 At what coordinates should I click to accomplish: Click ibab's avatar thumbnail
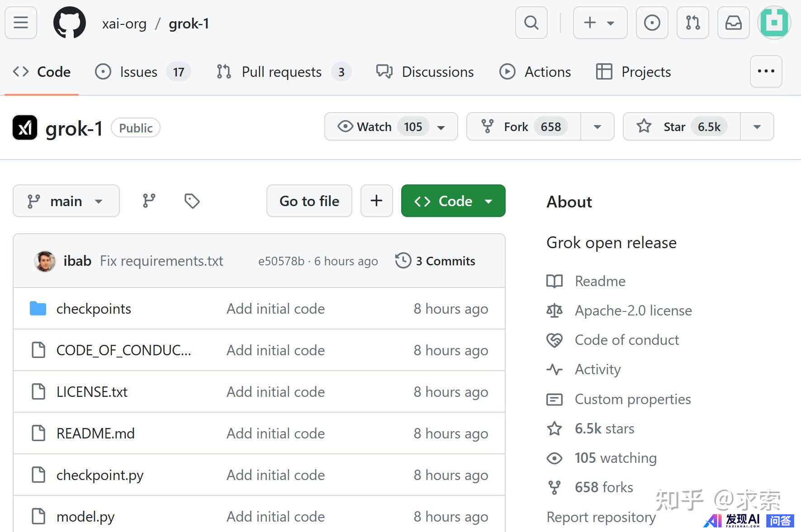[45, 261]
